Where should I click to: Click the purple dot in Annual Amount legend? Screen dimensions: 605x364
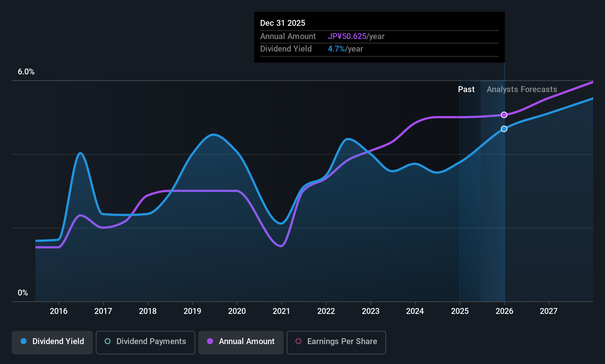click(210, 342)
